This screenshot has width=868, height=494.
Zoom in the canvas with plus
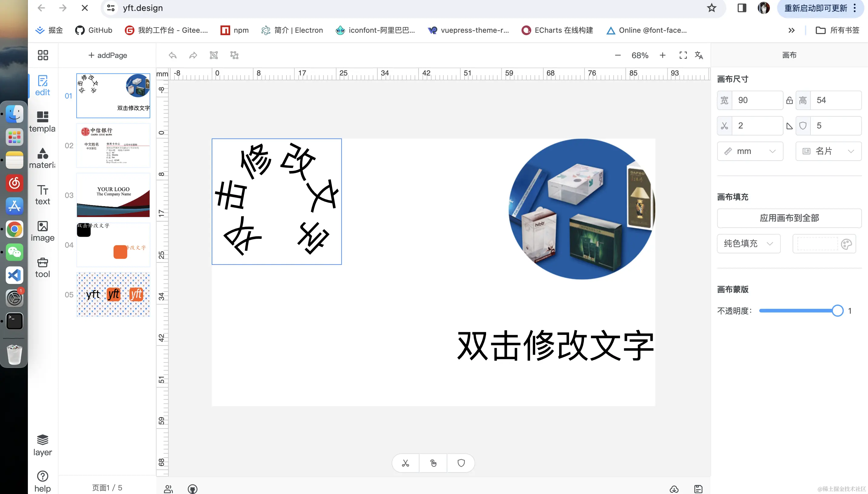663,55
